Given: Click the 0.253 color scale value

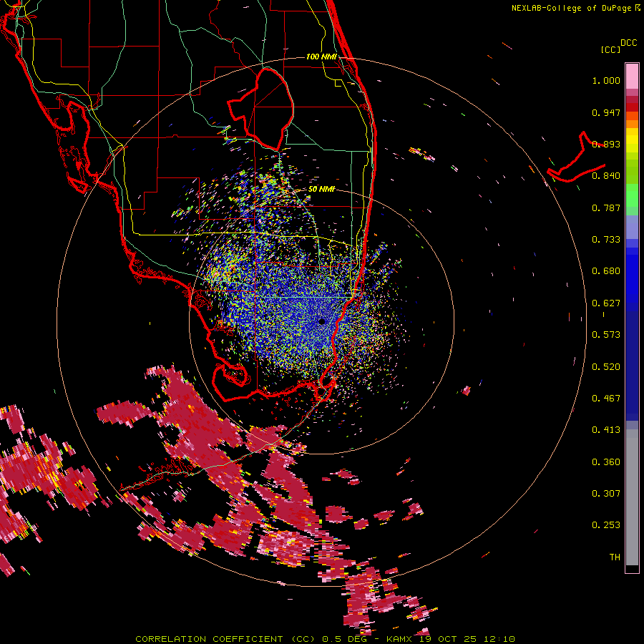Looking at the screenshot, I should click(606, 525).
